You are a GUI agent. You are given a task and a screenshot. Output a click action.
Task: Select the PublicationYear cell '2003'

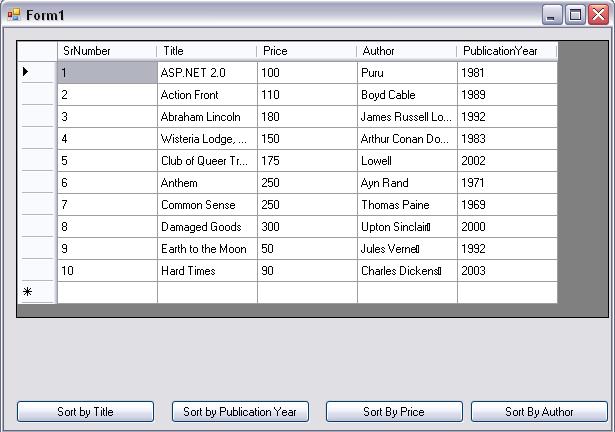pos(507,270)
